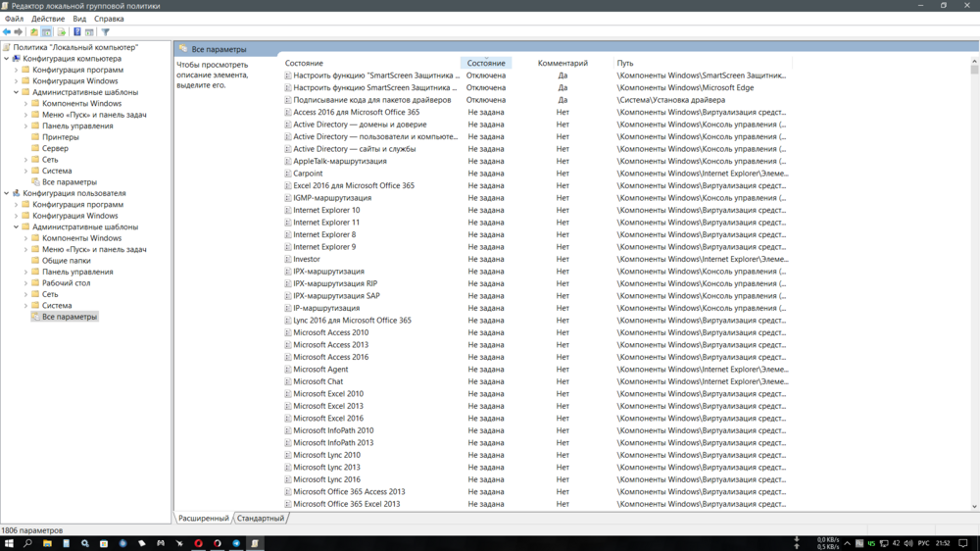The width and height of the screenshot is (980, 551).
Task: Select the Microsoft Chat row
Action: [x=536, y=381]
